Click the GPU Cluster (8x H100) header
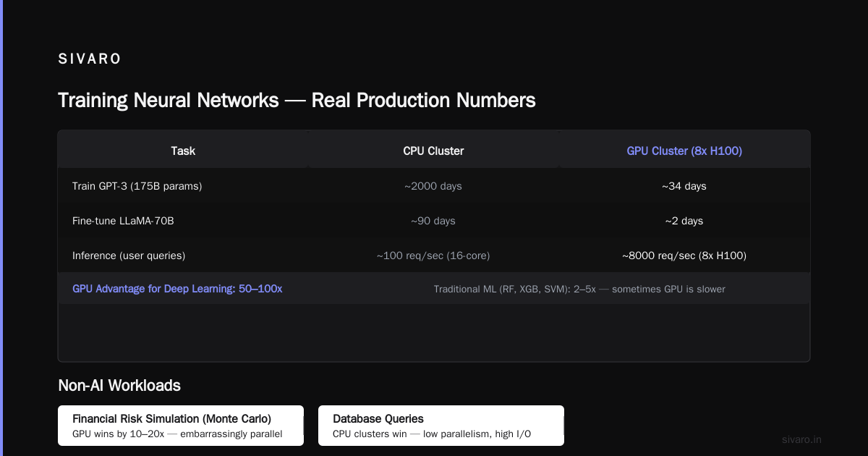Viewport: 868px width, 456px height. pos(684,151)
